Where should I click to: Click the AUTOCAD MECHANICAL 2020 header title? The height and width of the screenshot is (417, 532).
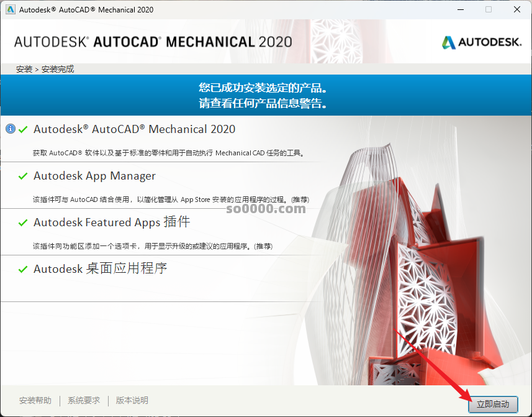click(x=153, y=42)
